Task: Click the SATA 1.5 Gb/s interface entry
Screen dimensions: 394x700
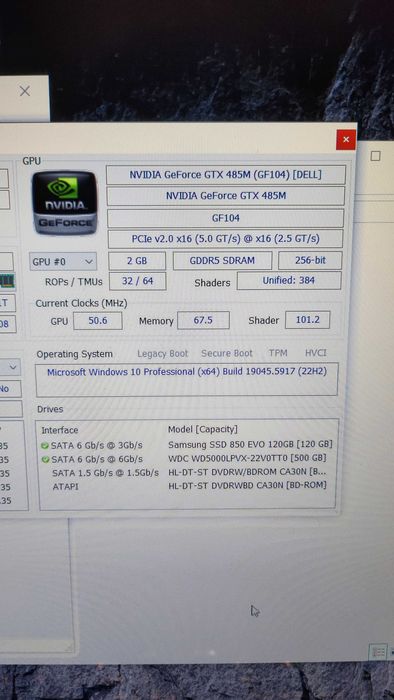Action: pos(105,473)
